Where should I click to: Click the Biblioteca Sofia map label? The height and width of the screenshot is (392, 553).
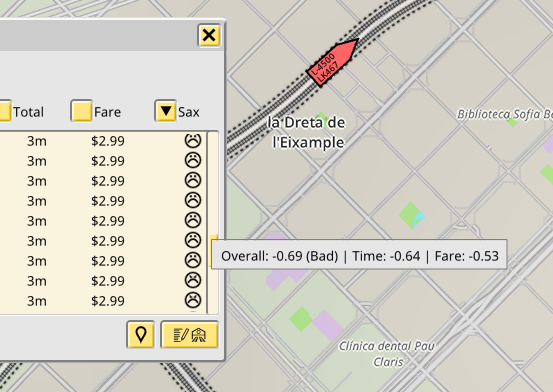pyautogui.click(x=505, y=114)
